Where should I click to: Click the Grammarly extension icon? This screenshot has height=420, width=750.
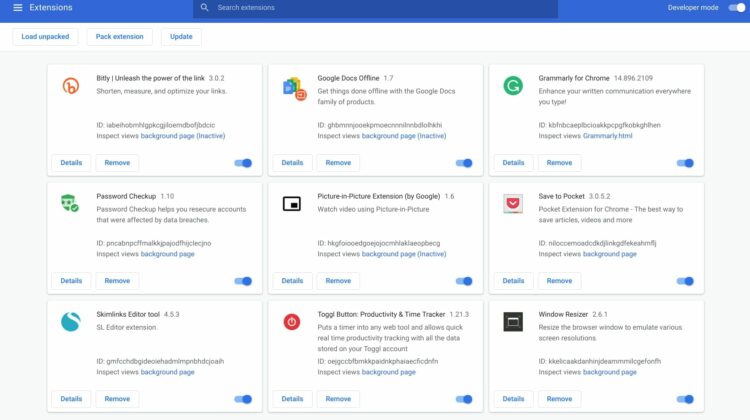[513, 86]
